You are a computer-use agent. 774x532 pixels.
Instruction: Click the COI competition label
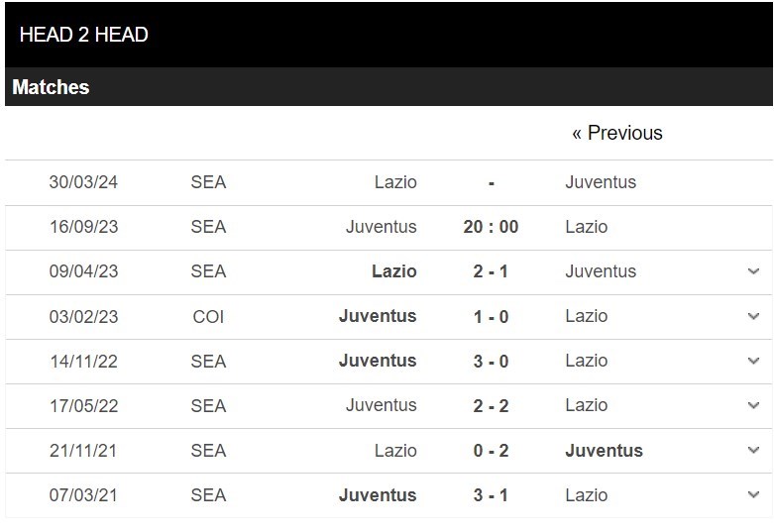click(208, 316)
